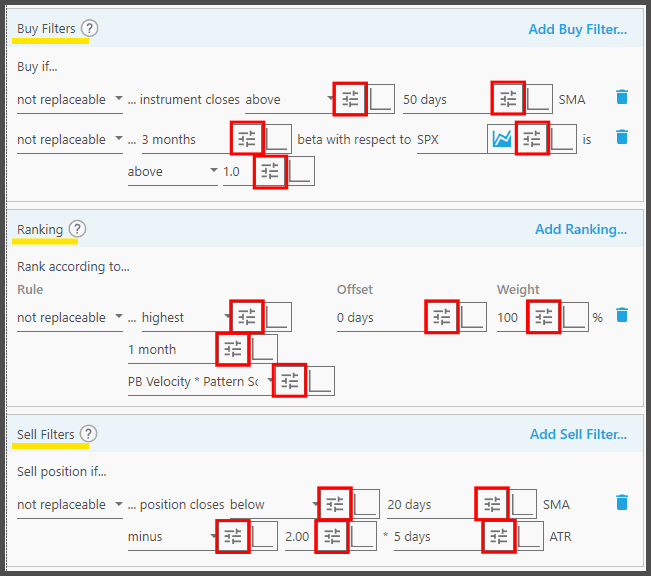
Task: Delete the position closes below sell filter
Action: coord(622,502)
